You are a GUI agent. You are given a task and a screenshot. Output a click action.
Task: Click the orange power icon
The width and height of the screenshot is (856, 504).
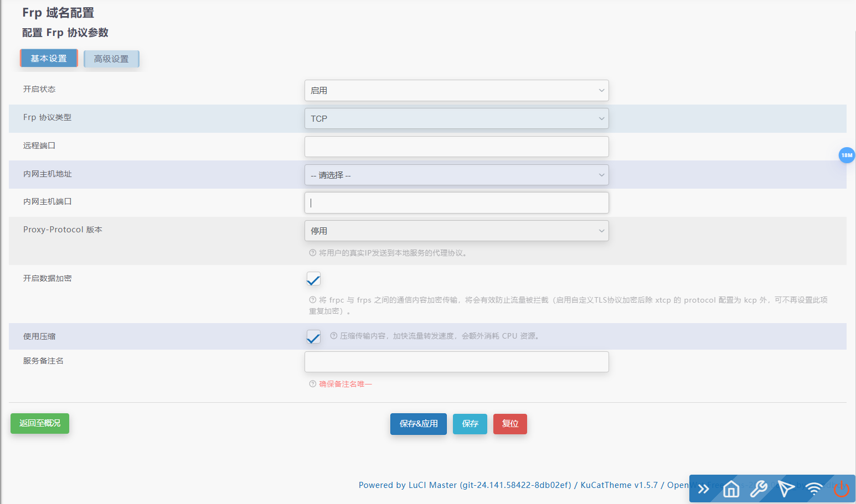point(841,489)
